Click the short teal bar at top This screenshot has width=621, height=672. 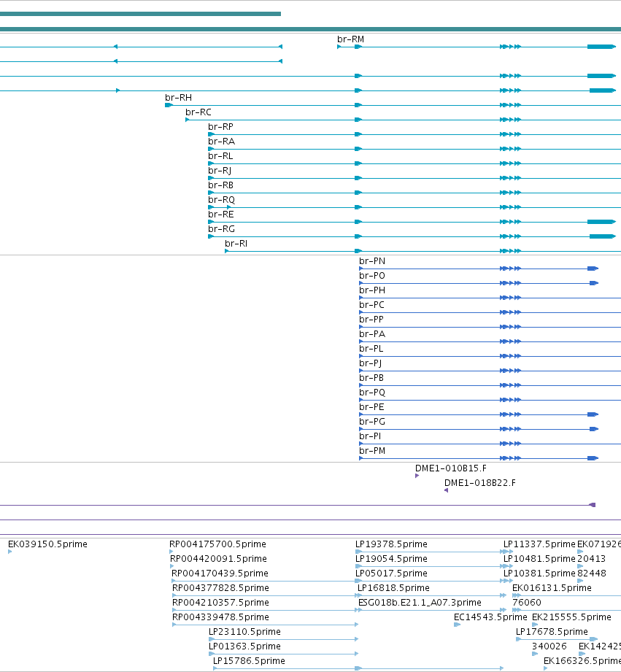(140, 14)
